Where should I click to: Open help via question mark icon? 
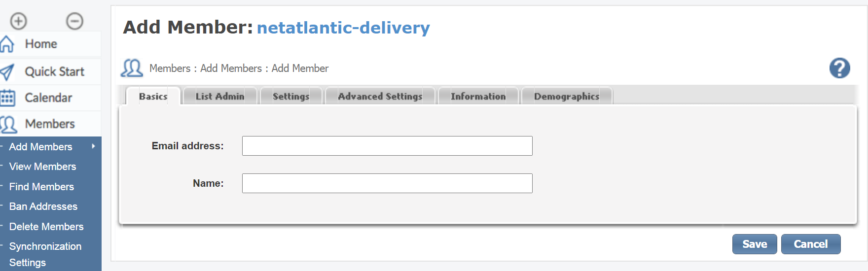coord(839,68)
